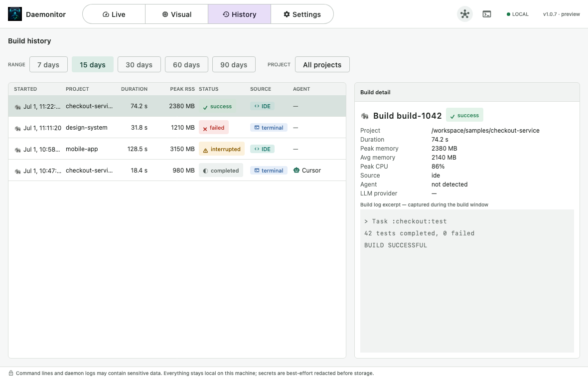Screen dimensions: 588x379
Task: Click the 1210 MB peak RSS cell
Action: (182, 128)
